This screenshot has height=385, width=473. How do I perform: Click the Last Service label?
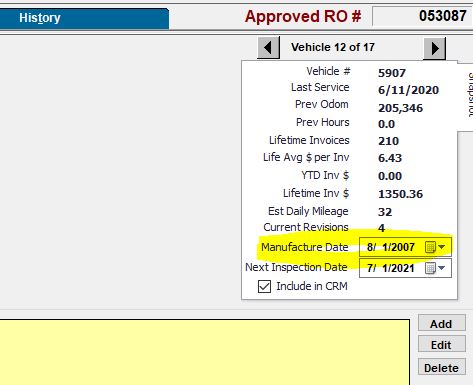click(320, 87)
